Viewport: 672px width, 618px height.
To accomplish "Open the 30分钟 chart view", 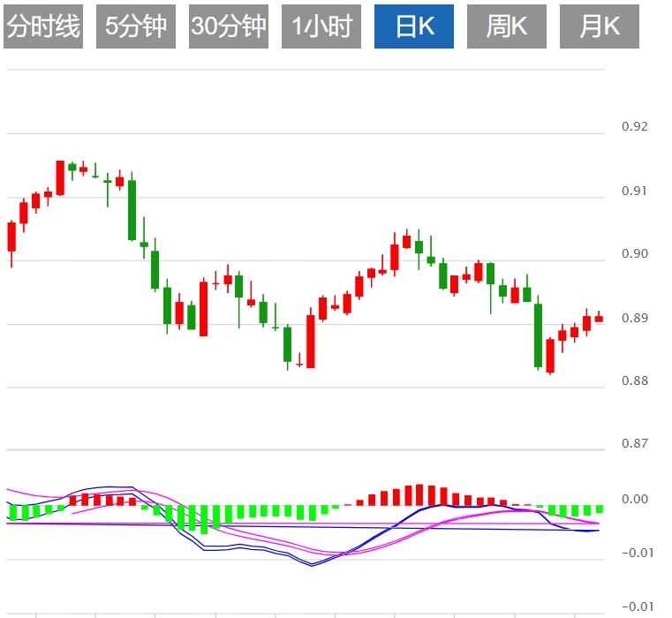I will pyautogui.click(x=229, y=27).
